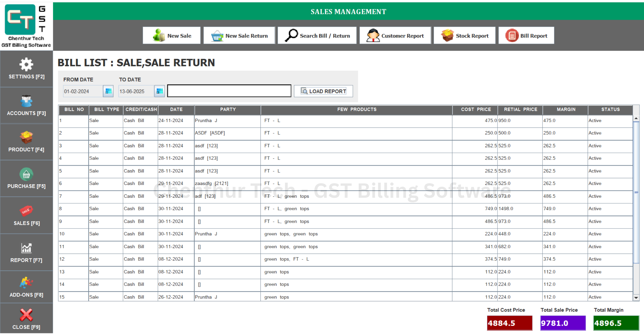Select bill row dated 26-12-2024

[346, 297]
